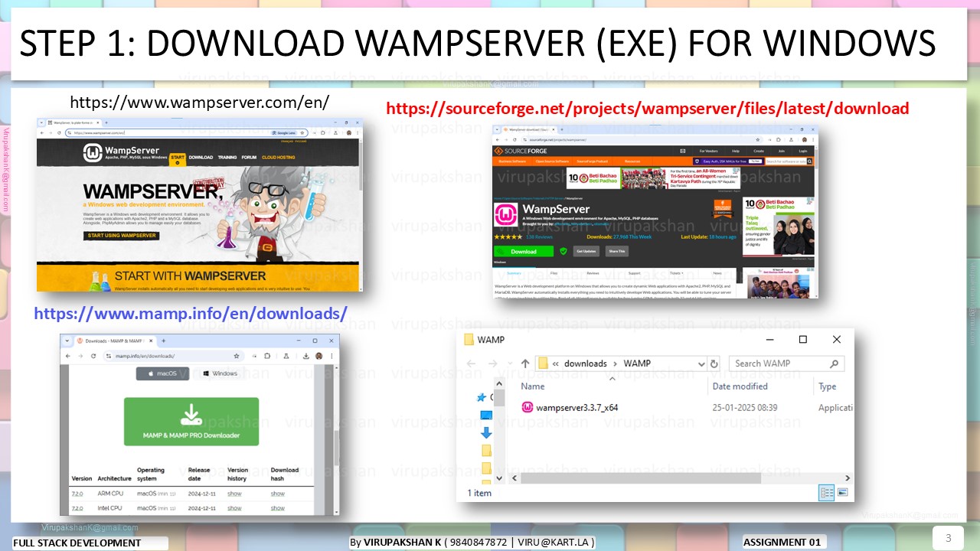
Task: Click Login link on SourceForge header
Action: 803,151
